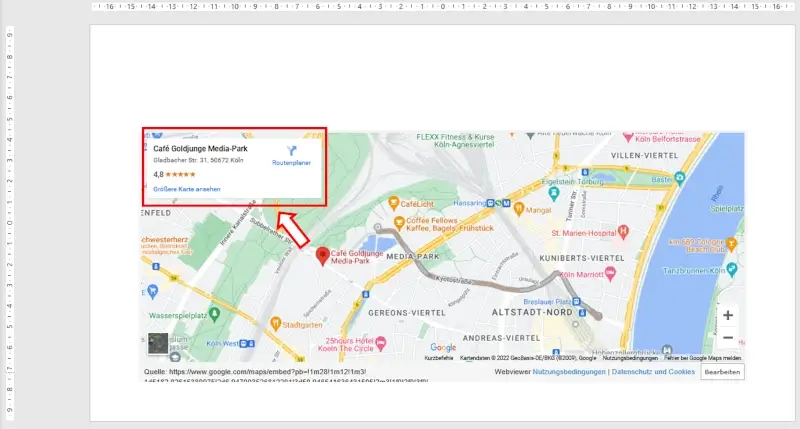Open the Datenschutz und Cookies link
Image resolution: width=800 pixels, height=429 pixels.
click(x=653, y=372)
